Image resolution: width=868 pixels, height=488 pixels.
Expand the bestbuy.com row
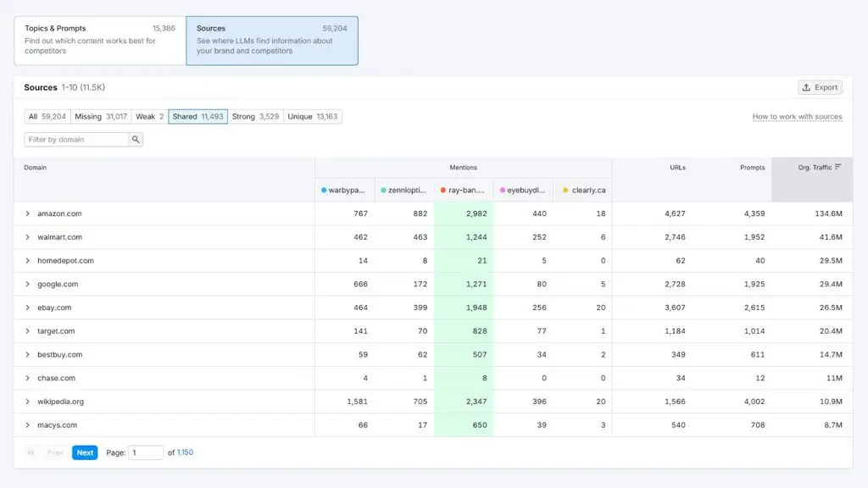point(27,355)
